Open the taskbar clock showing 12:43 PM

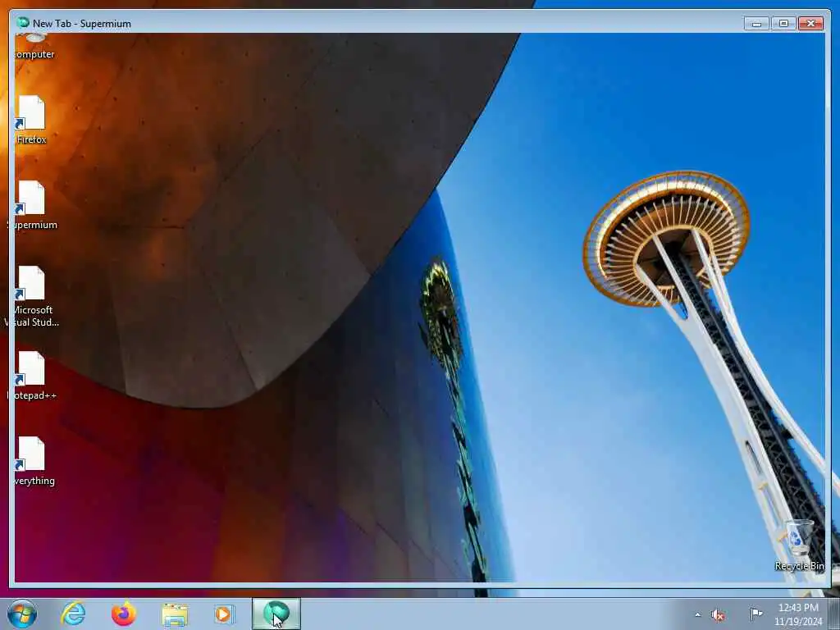point(798,614)
